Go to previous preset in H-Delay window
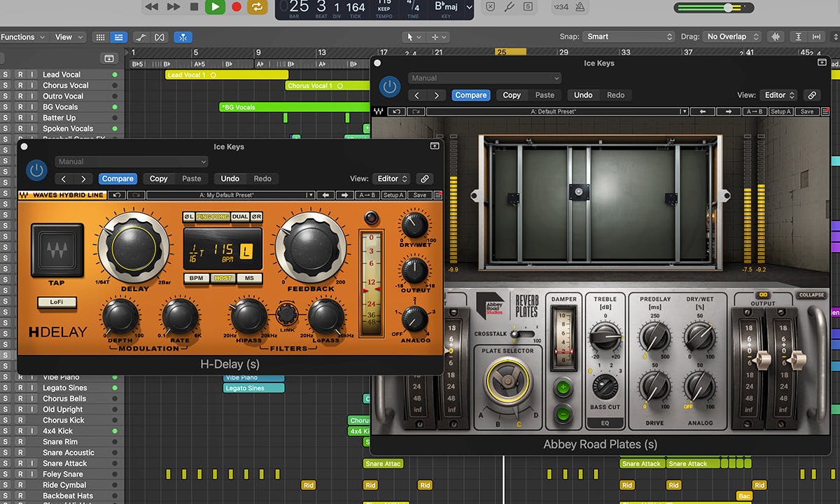 pyautogui.click(x=64, y=178)
